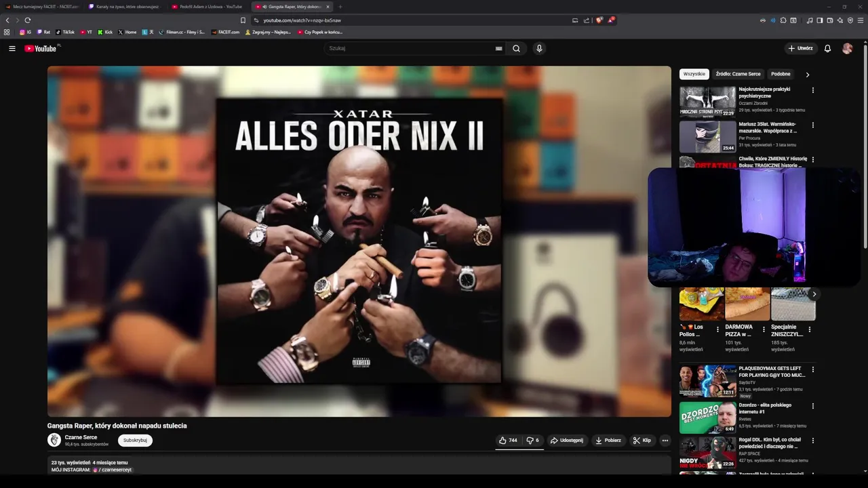This screenshot has height=488, width=868.
Task: Select the Źródło: Czarne Serce chip
Action: tap(738, 74)
